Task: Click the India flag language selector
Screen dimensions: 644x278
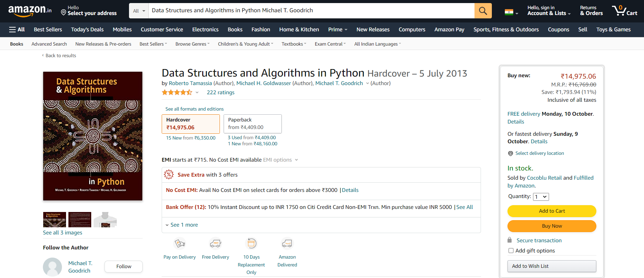Action: click(511, 13)
